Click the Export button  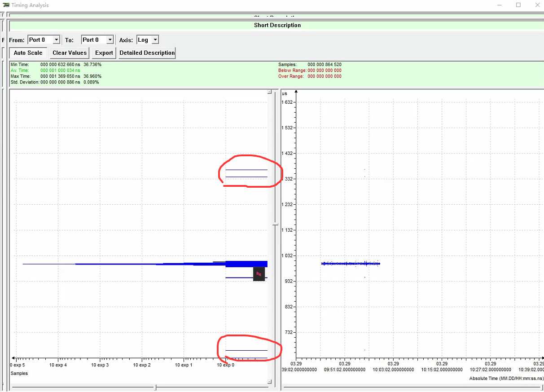(104, 53)
